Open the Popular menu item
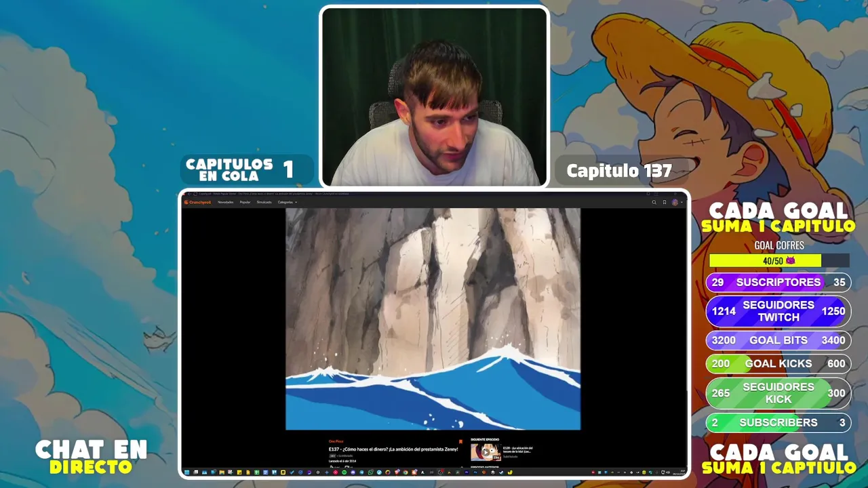The image size is (868, 488). [x=245, y=202]
